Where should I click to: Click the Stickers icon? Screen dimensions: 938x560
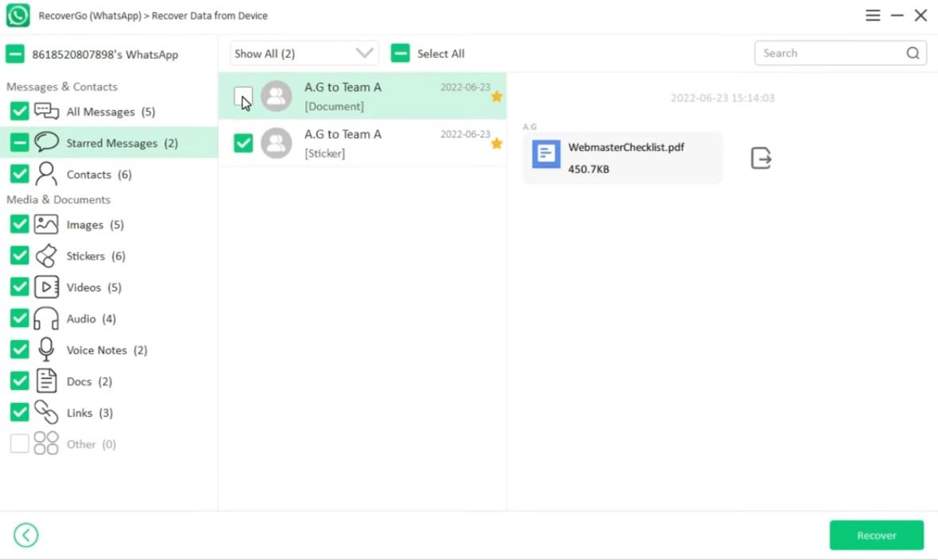[x=46, y=256]
